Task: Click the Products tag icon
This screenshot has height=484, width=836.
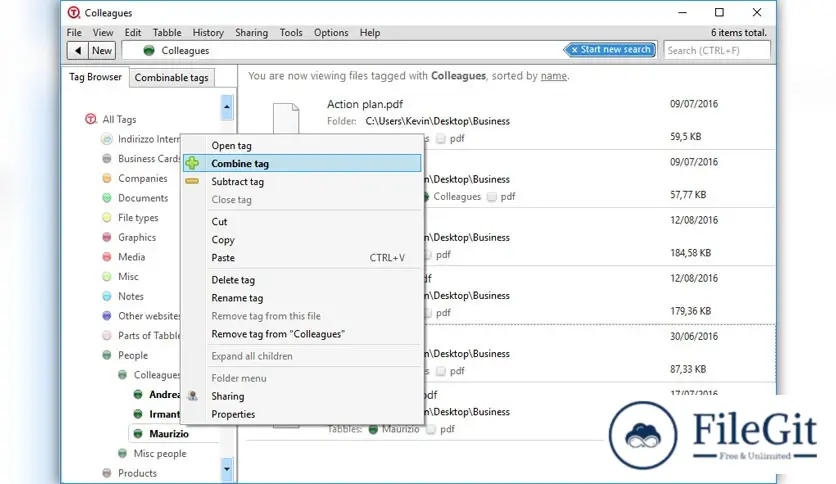Action: (x=107, y=473)
